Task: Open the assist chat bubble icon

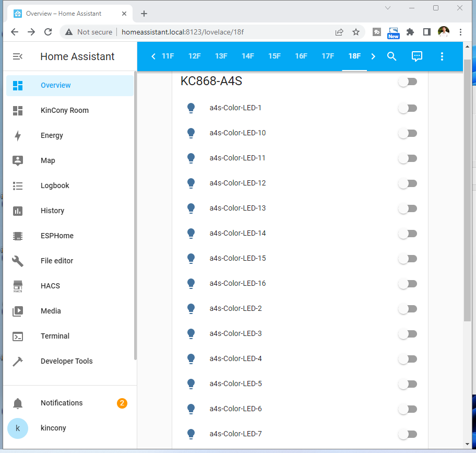Action: coord(416,56)
